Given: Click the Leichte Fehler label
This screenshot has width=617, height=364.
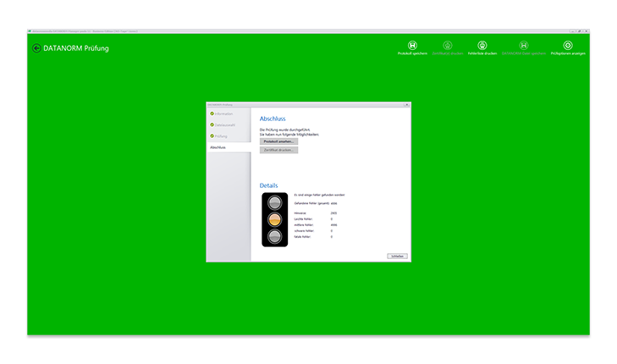Looking at the screenshot, I should (303, 218).
